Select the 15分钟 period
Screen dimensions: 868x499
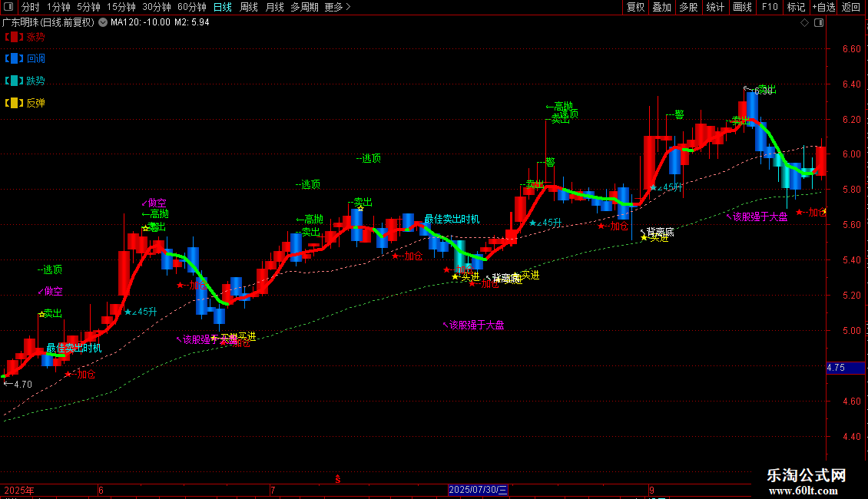(121, 7)
